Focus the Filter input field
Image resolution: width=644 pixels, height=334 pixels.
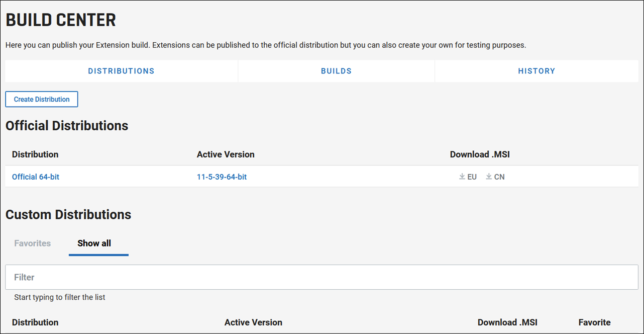coord(321,277)
